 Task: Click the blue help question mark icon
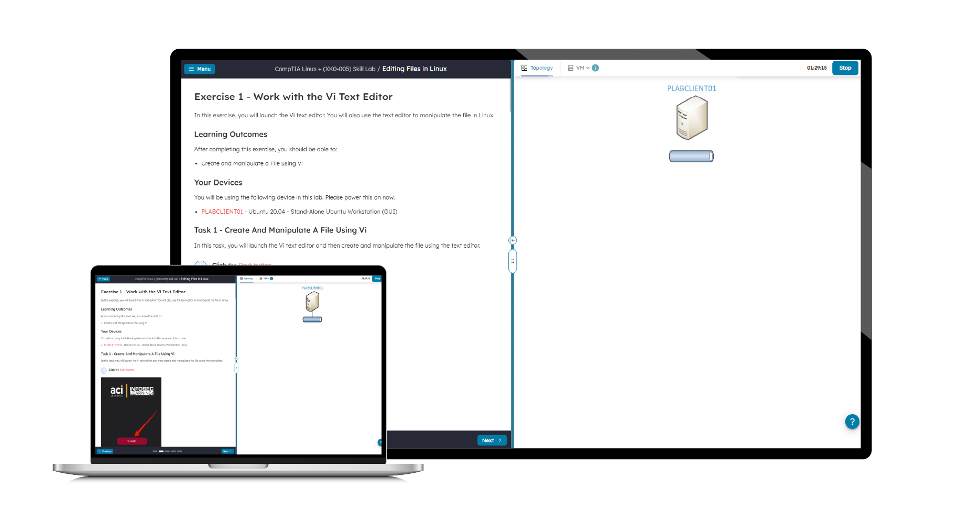coord(852,421)
